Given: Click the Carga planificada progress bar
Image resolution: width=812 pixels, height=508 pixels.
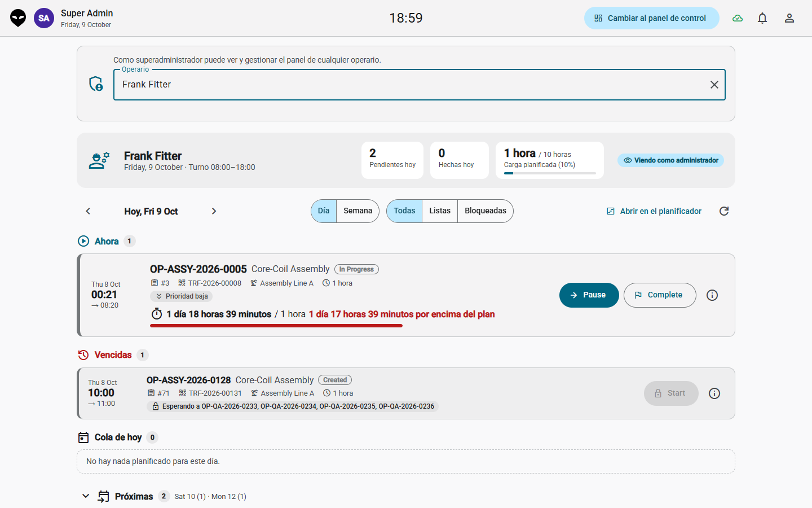Looking at the screenshot, I should coord(550,173).
